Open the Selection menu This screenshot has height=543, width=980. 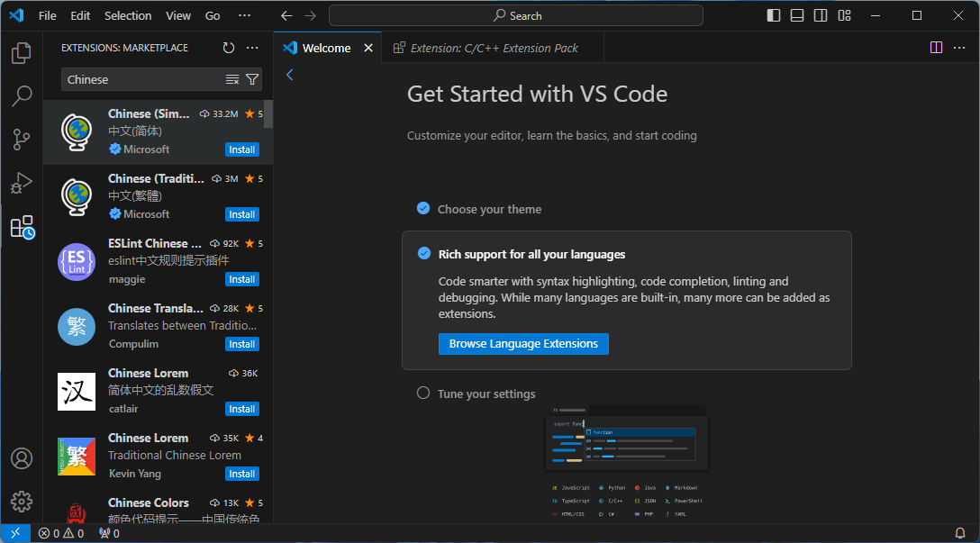128,15
